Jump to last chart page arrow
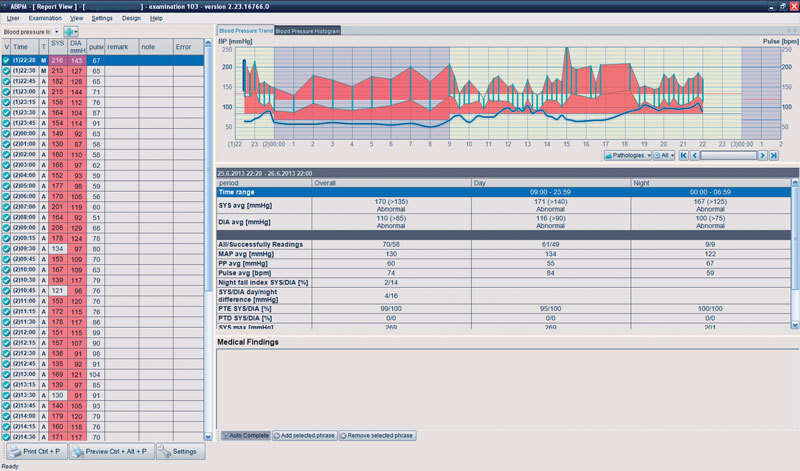The image size is (800, 471). coord(774,156)
